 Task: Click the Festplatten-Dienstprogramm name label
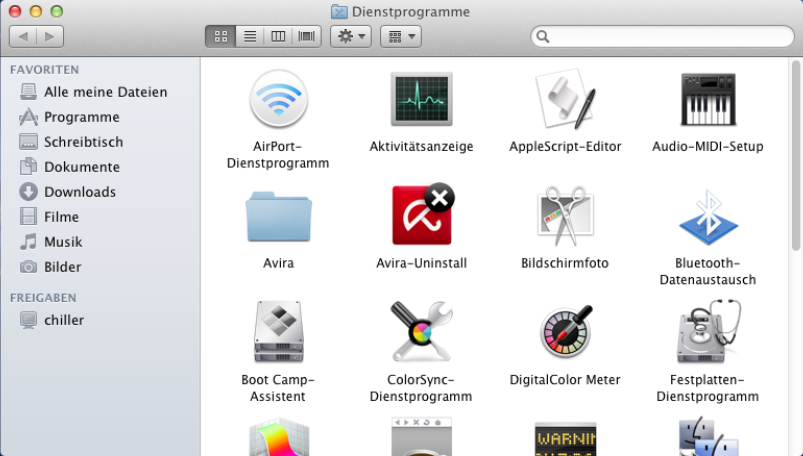pos(707,388)
